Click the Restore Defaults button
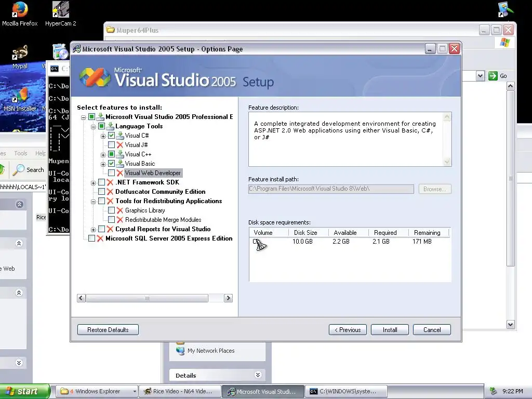 click(108, 330)
